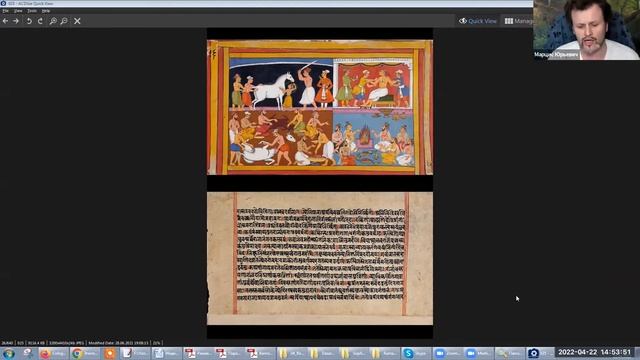Open the View menu
640x360 pixels.
click(x=18, y=11)
